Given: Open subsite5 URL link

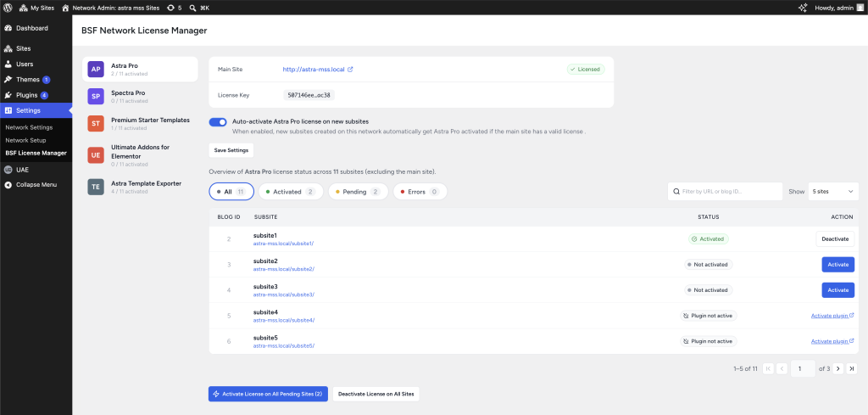Looking at the screenshot, I should pyautogui.click(x=284, y=345).
